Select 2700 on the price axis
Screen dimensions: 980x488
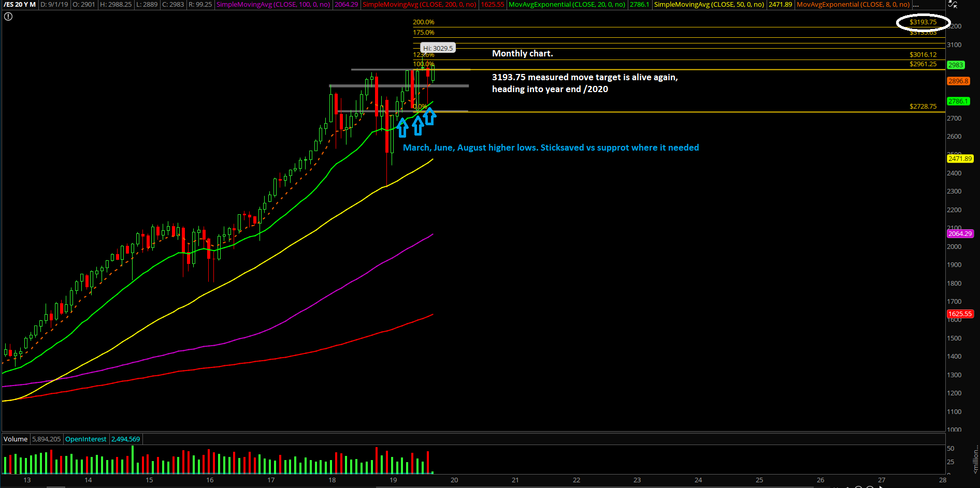click(x=954, y=119)
